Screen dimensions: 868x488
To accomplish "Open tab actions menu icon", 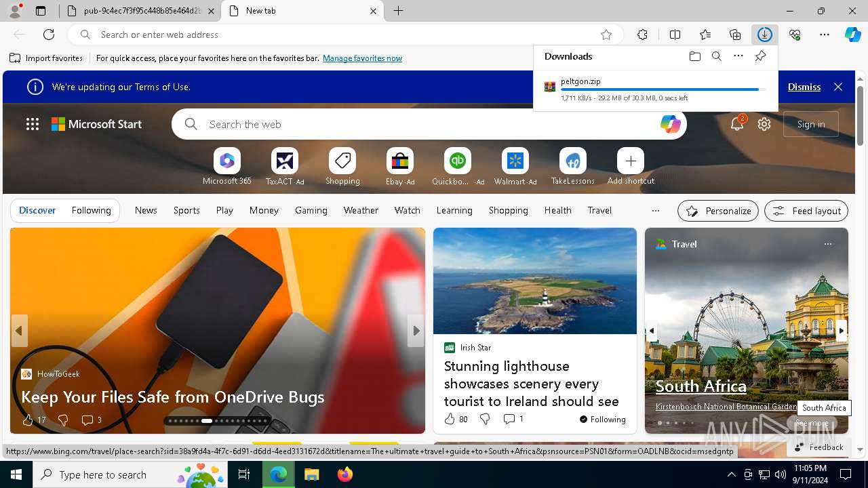I will [x=41, y=11].
